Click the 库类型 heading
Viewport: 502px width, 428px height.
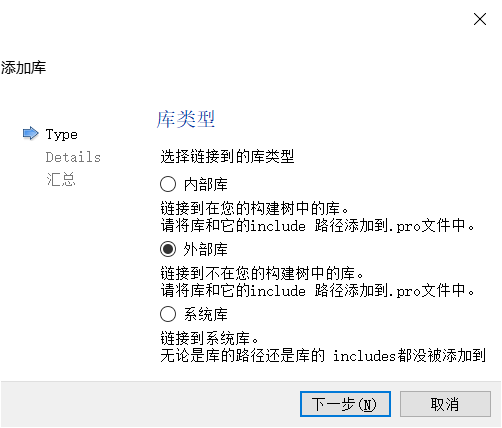(186, 119)
